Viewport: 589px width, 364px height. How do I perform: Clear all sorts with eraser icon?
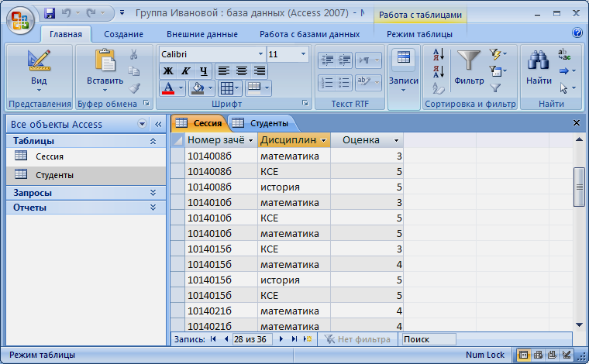pos(439,88)
